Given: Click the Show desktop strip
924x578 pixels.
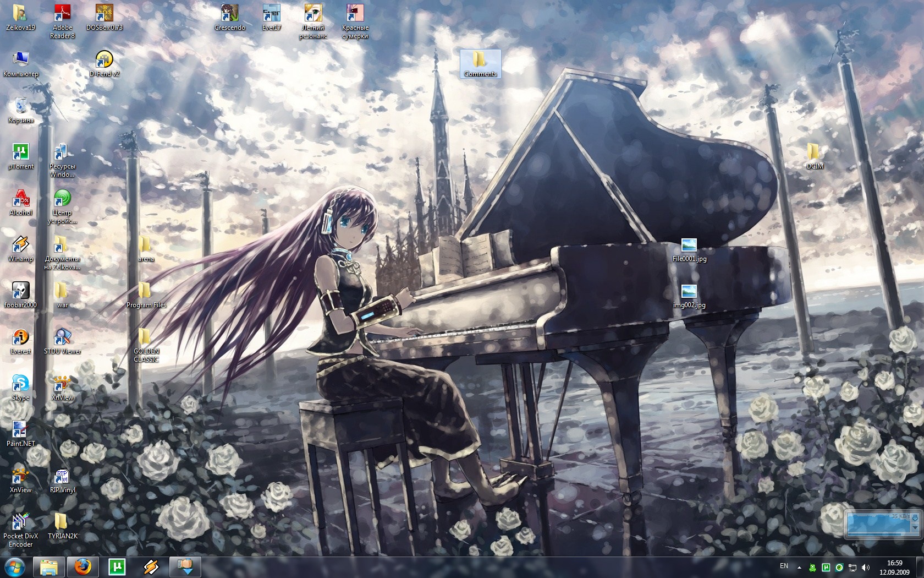Looking at the screenshot, I should [x=920, y=568].
